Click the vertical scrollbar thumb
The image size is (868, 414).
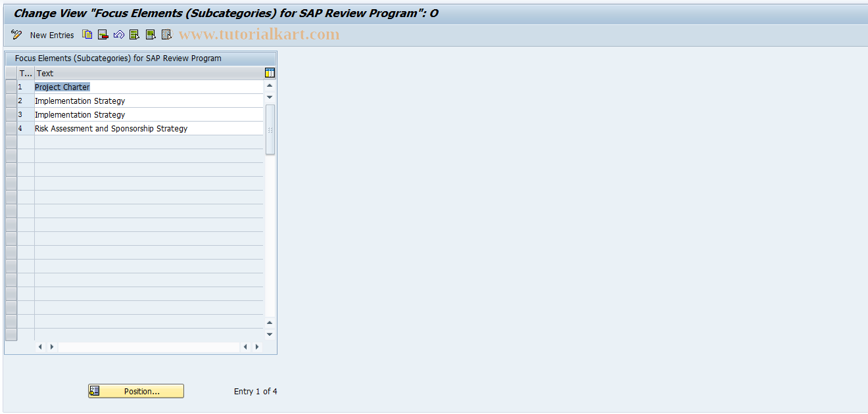pyautogui.click(x=270, y=129)
